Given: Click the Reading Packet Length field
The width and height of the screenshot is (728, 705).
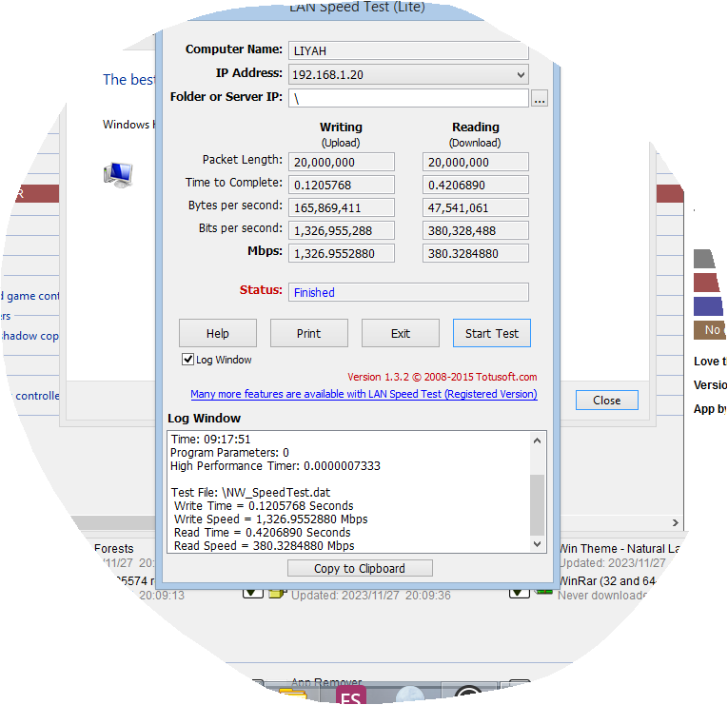Looking at the screenshot, I should point(476,162).
